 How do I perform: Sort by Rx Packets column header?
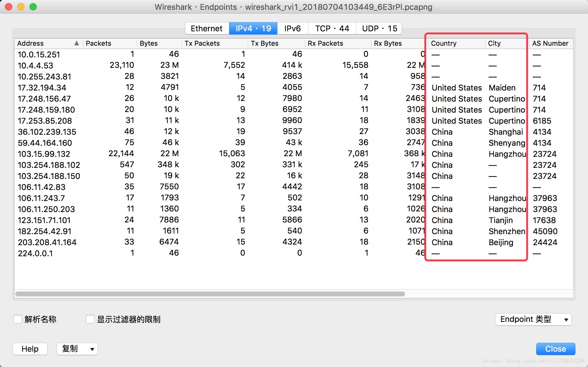(338, 43)
